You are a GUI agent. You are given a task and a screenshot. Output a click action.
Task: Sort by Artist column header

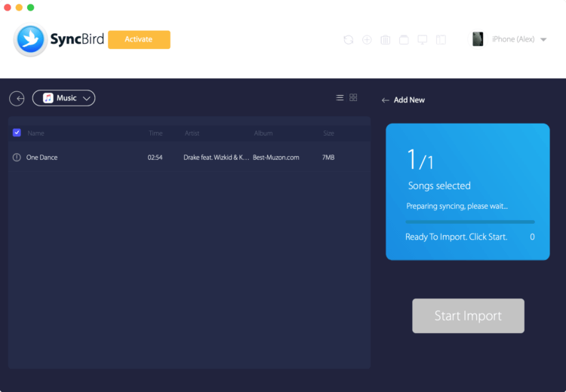tap(192, 133)
